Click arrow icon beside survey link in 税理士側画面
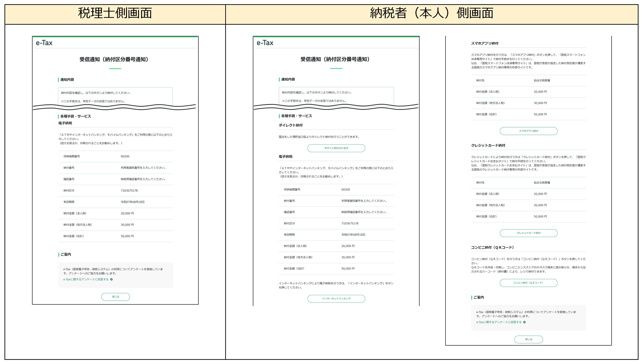The height and width of the screenshot is (364, 643). tap(111, 280)
